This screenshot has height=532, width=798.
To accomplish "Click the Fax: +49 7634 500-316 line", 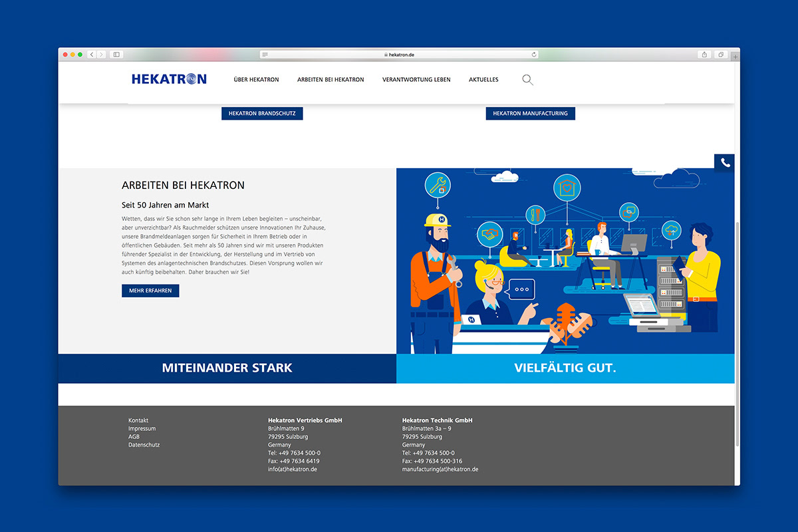I will [432, 461].
